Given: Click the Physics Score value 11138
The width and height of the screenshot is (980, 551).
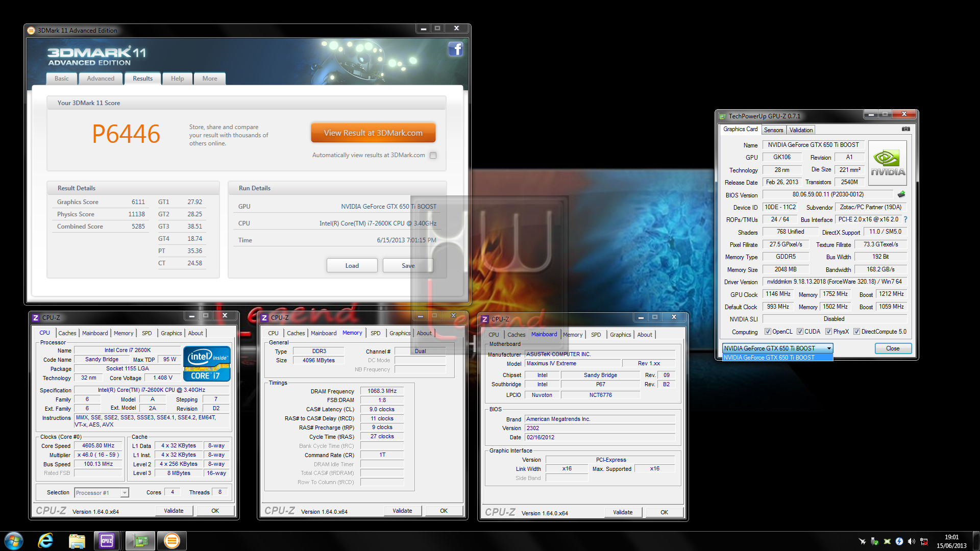Looking at the screenshot, I should pyautogui.click(x=136, y=214).
